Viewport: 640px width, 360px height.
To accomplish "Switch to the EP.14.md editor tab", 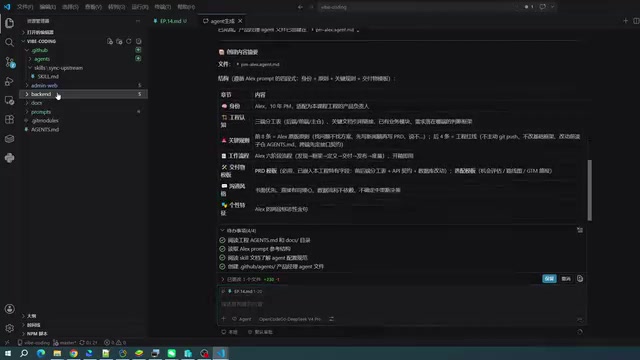I will tap(170, 21).
